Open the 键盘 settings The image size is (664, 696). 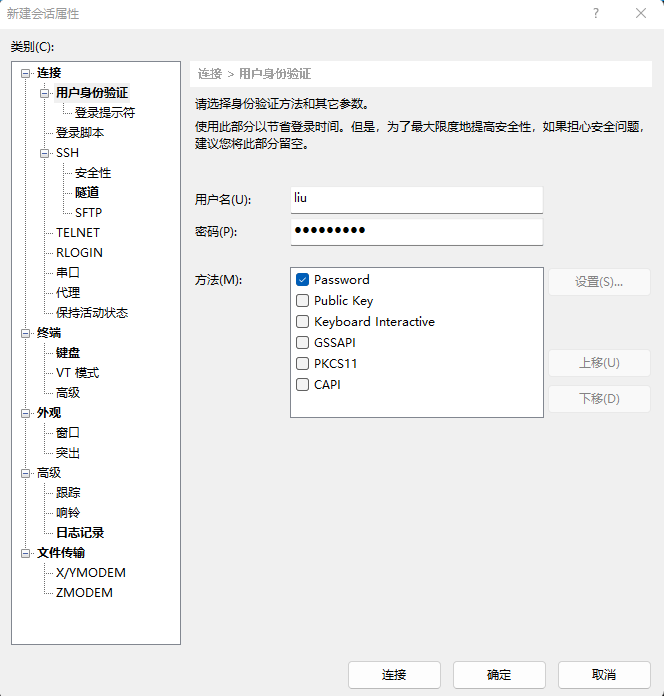point(68,353)
